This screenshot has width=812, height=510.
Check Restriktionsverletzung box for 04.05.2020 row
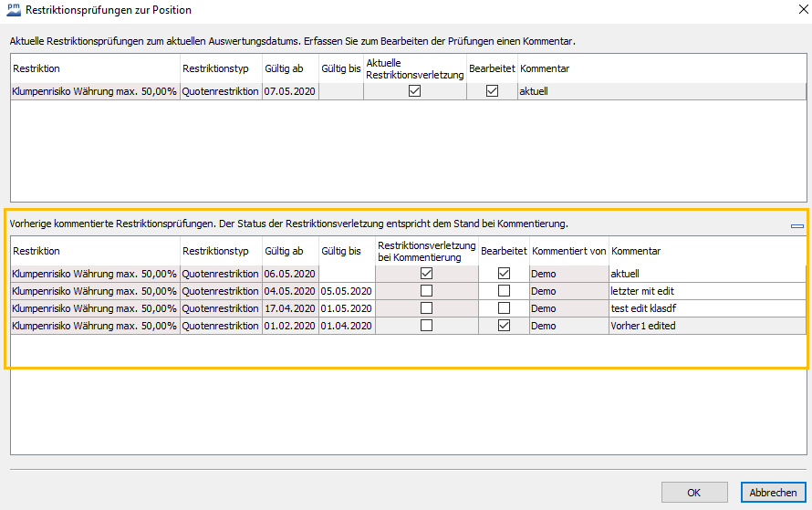tap(426, 291)
